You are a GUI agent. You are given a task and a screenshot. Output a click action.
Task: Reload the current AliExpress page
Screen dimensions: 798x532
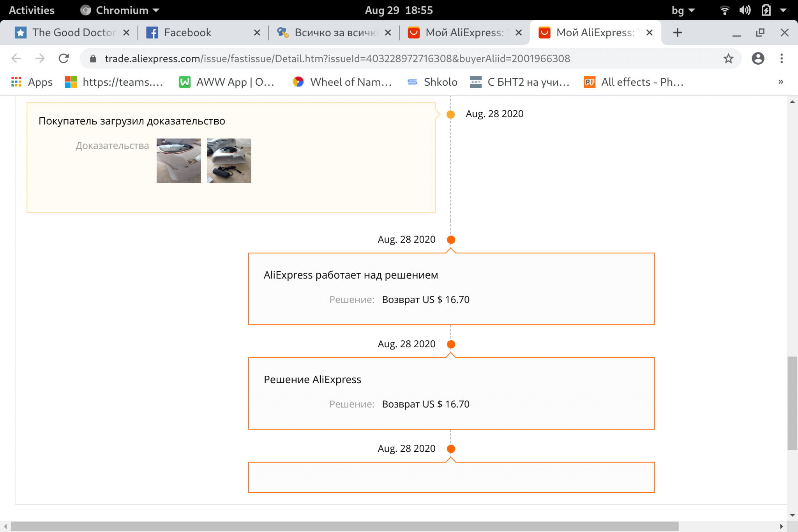(x=64, y=58)
